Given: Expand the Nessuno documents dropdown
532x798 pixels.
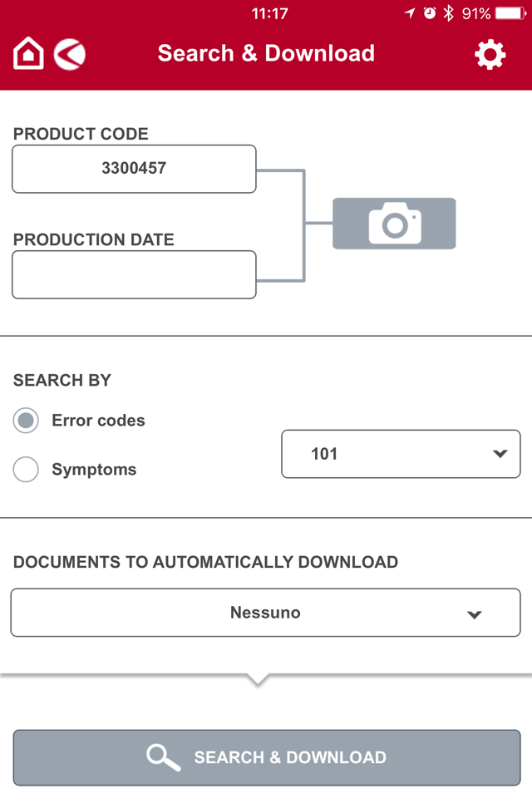Looking at the screenshot, I should [266, 613].
